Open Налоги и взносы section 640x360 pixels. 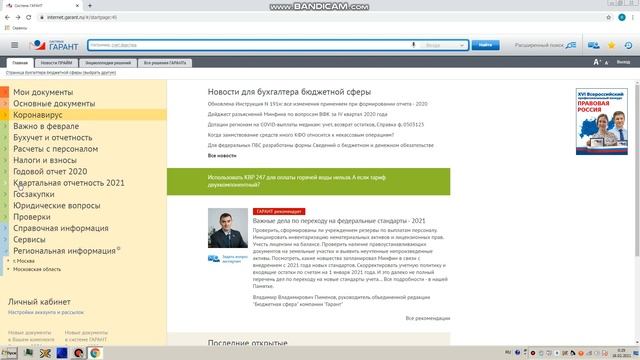point(45,160)
